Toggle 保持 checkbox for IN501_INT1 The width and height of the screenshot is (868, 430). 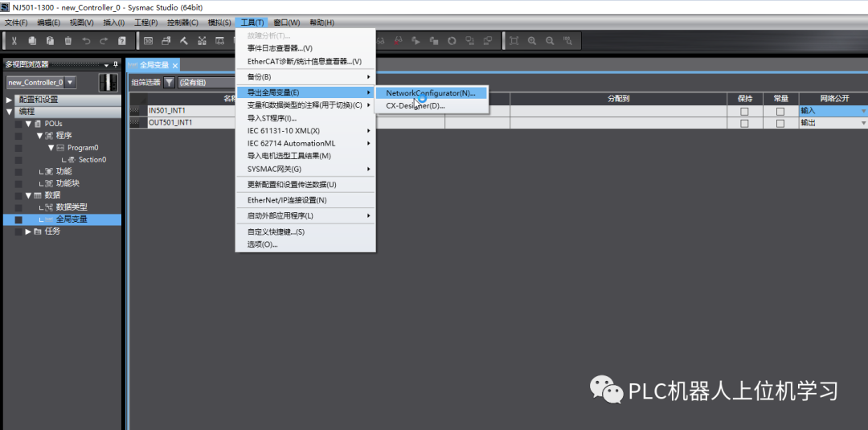pyautogui.click(x=744, y=111)
